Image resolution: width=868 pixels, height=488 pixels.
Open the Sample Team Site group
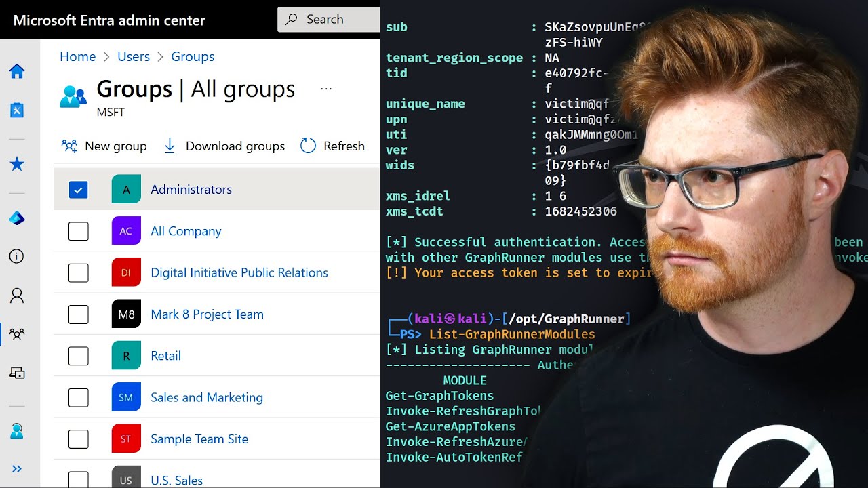[199, 439]
